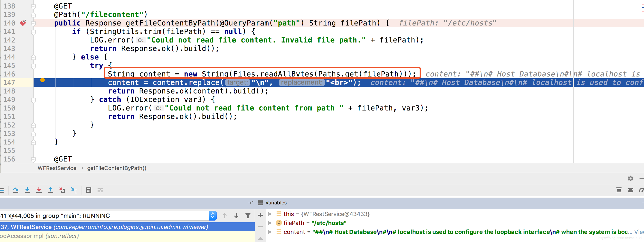This screenshot has width=644, height=242.
Task: Expand the 'this' variable node
Action: [x=270, y=214]
